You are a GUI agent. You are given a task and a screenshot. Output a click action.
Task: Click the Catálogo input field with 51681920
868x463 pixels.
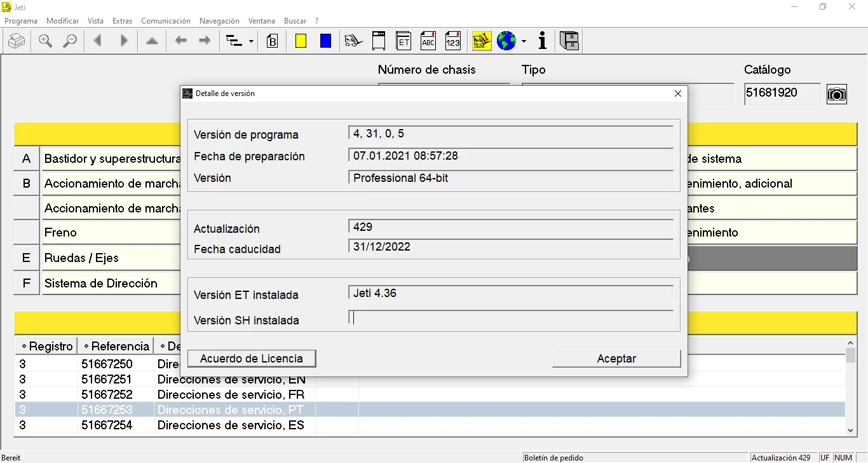(782, 93)
